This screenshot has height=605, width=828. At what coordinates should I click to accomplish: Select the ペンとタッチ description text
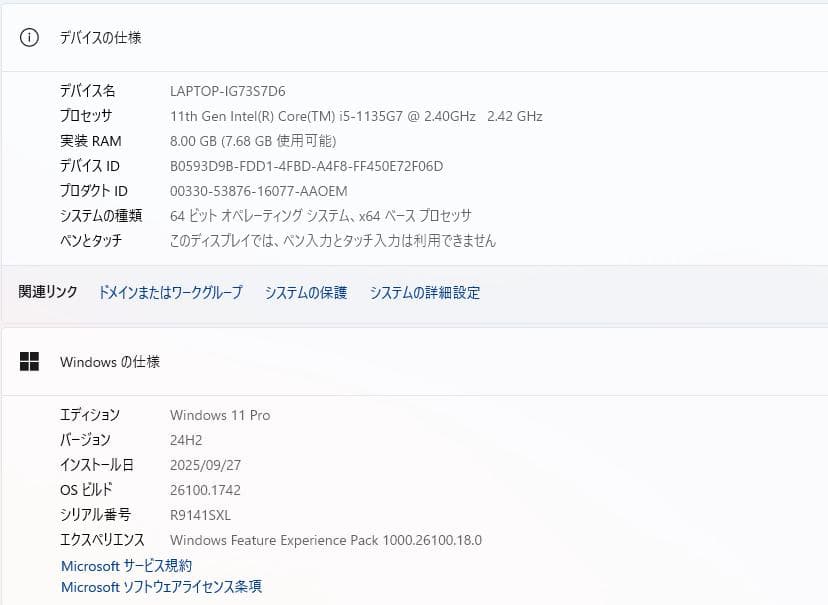(332, 241)
